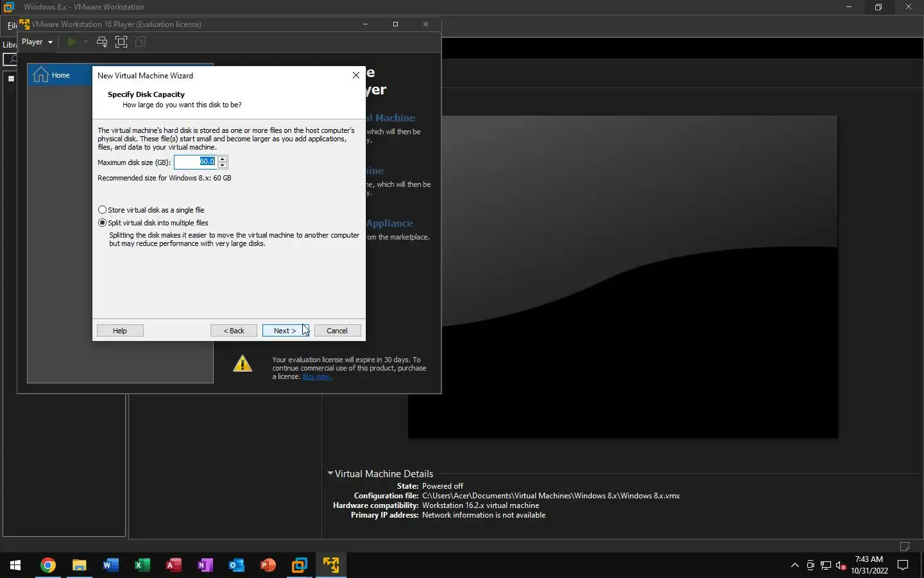
Task: Launch Google Chrome from taskbar
Action: click(47, 565)
